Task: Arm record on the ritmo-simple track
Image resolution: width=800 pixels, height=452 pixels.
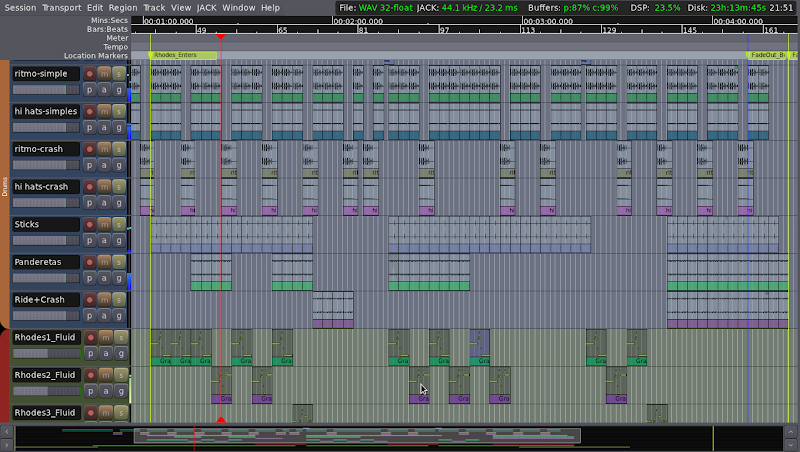Action: tap(89, 74)
